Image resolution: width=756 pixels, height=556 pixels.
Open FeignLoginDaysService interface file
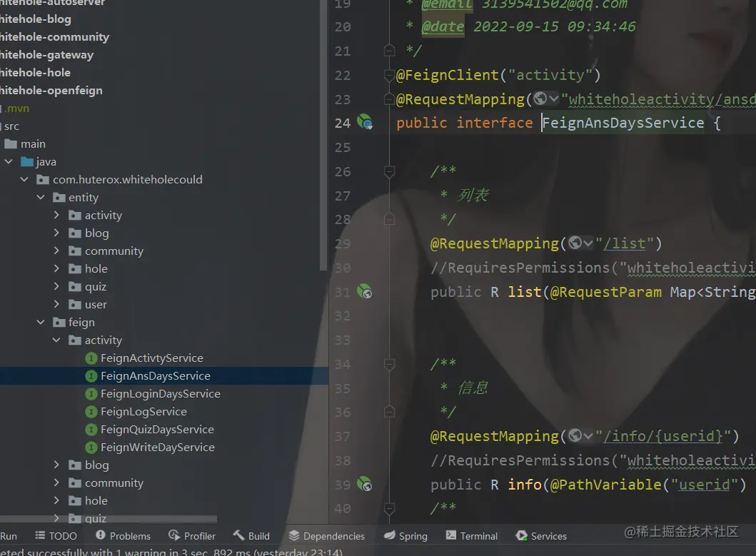tap(160, 394)
